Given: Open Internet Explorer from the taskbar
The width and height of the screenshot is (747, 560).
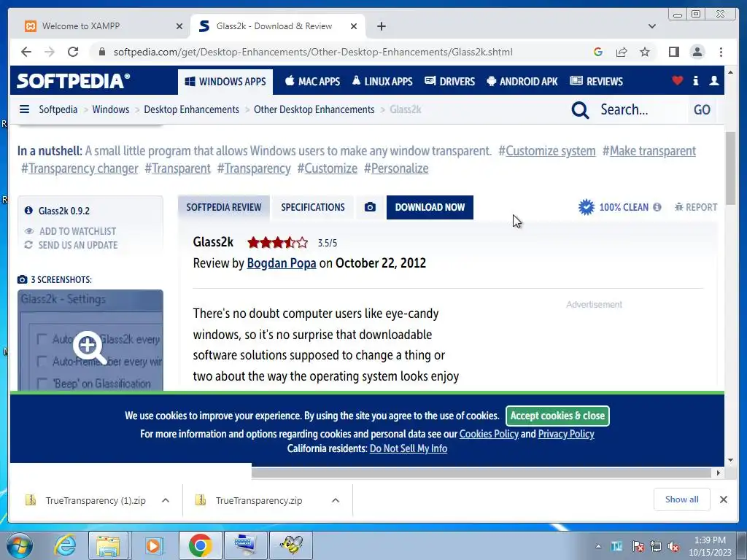Looking at the screenshot, I should pyautogui.click(x=64, y=545).
